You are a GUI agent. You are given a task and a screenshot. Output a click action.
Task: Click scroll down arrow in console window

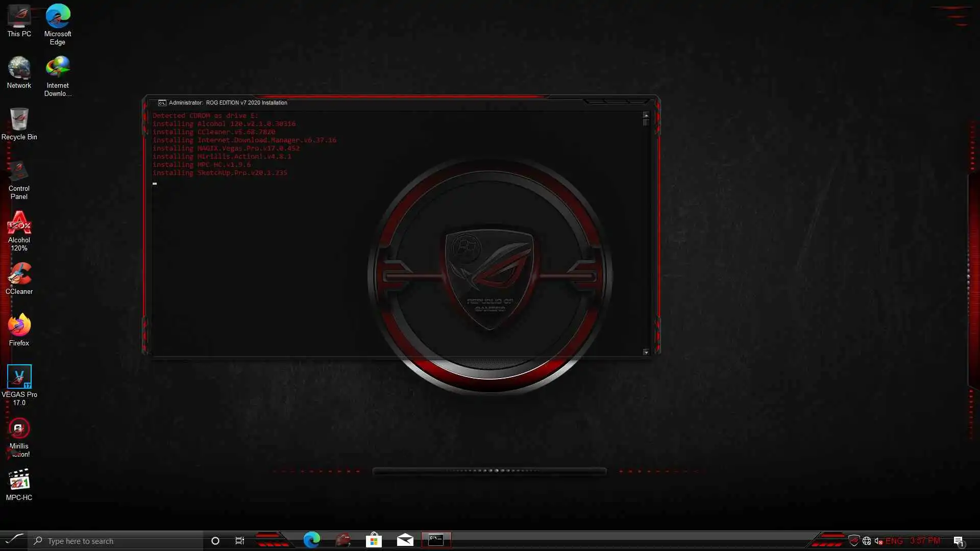(646, 352)
